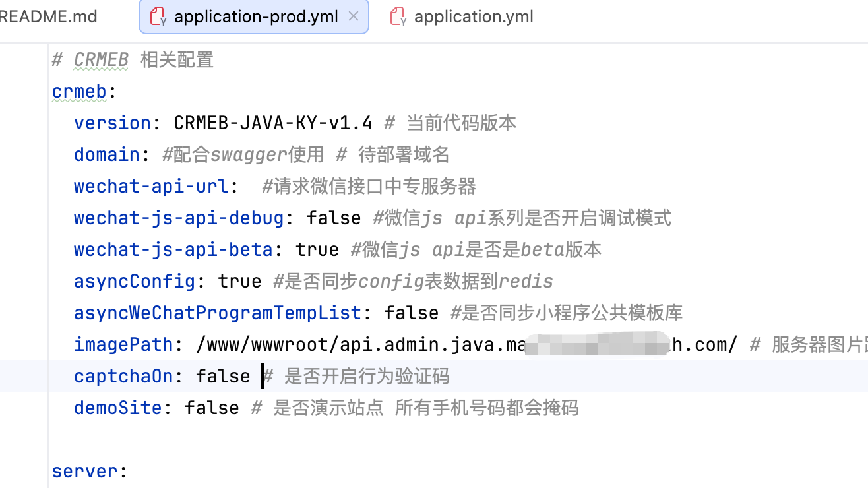Click the wechat-api-url key

tap(151, 186)
